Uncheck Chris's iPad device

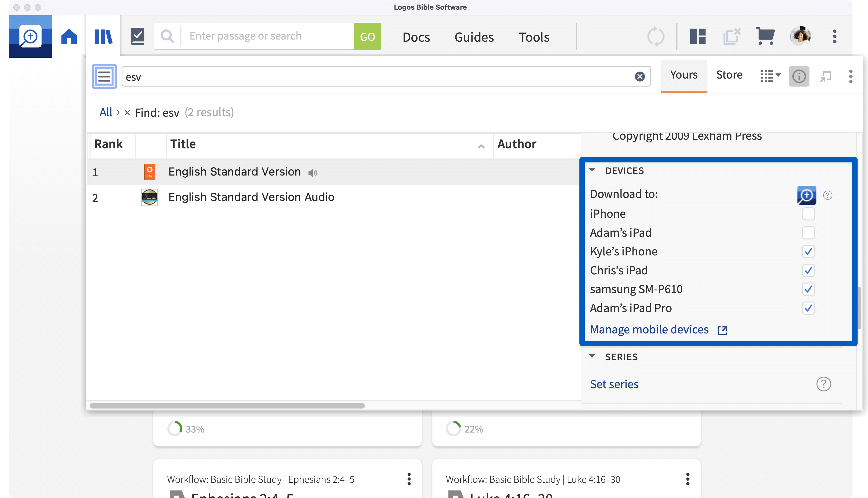[808, 271]
